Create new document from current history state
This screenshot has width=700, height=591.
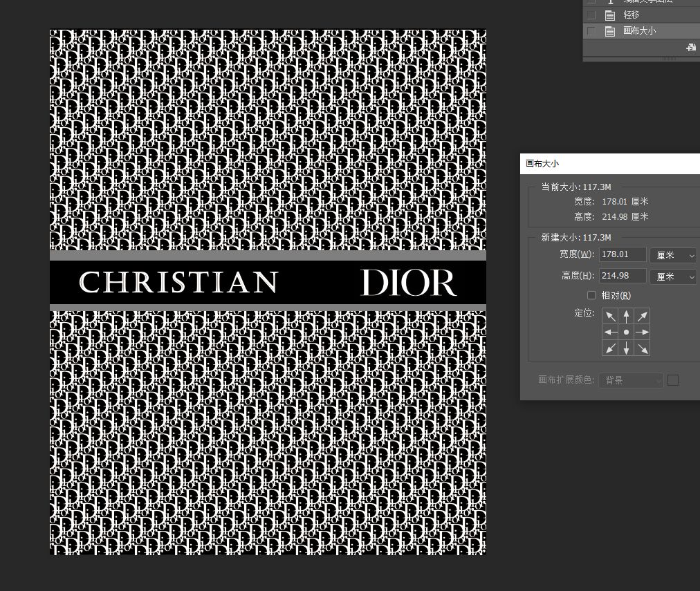point(690,47)
